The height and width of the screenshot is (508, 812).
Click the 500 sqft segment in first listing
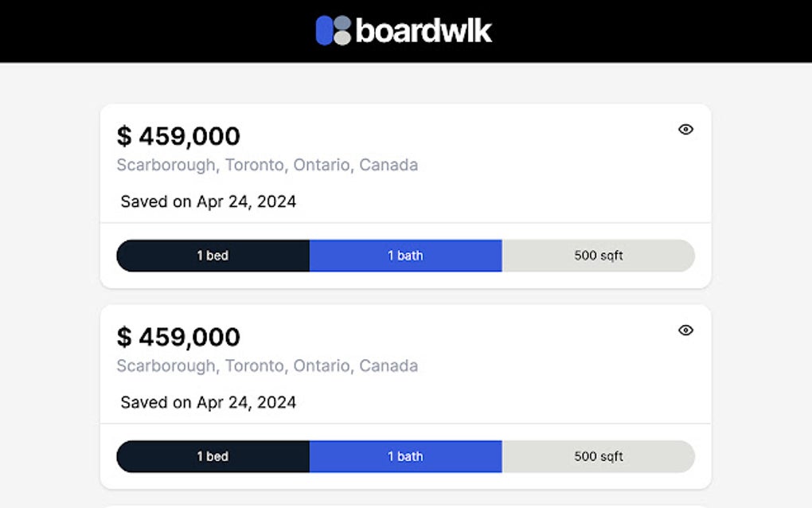coord(599,256)
